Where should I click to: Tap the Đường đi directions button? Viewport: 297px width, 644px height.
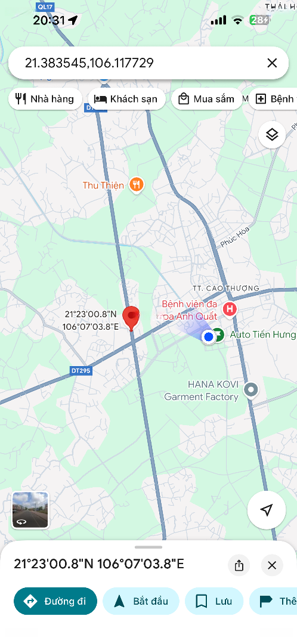pyautogui.click(x=55, y=601)
